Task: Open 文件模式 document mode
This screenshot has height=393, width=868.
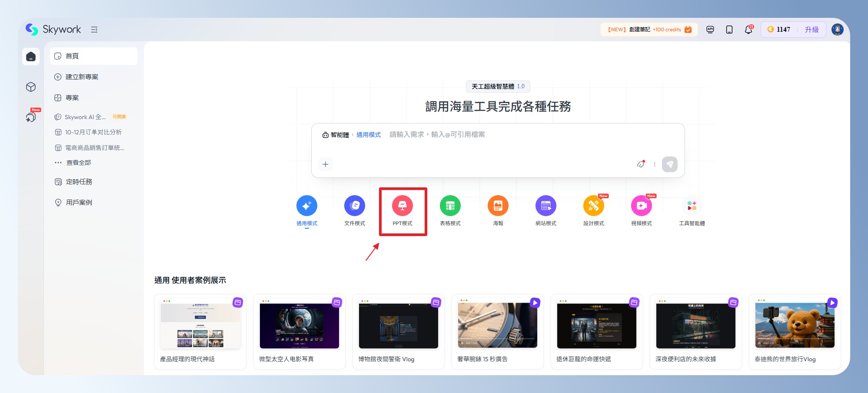Action: tap(355, 206)
